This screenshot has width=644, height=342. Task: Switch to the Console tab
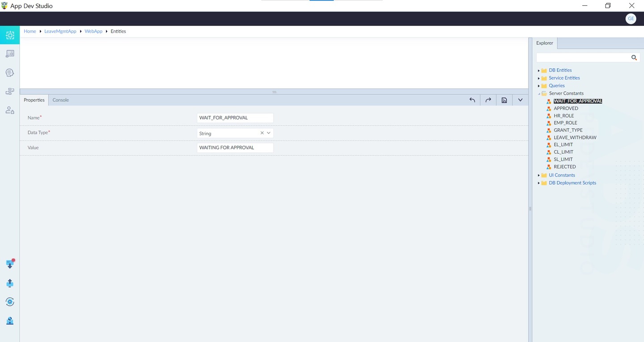coord(61,100)
